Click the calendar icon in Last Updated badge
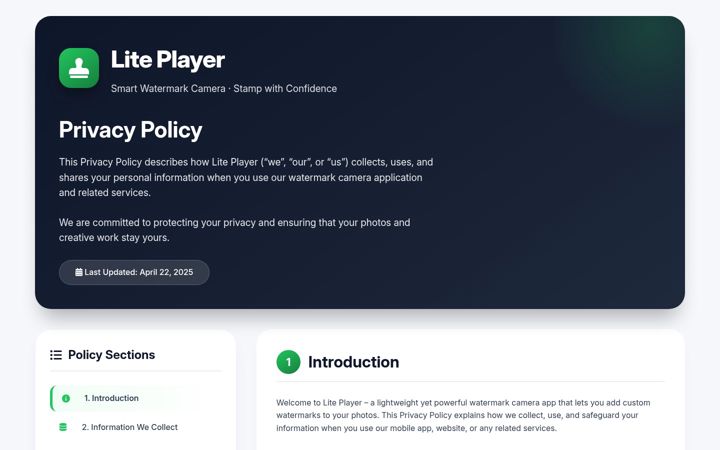This screenshot has width=720, height=450. pyautogui.click(x=79, y=272)
